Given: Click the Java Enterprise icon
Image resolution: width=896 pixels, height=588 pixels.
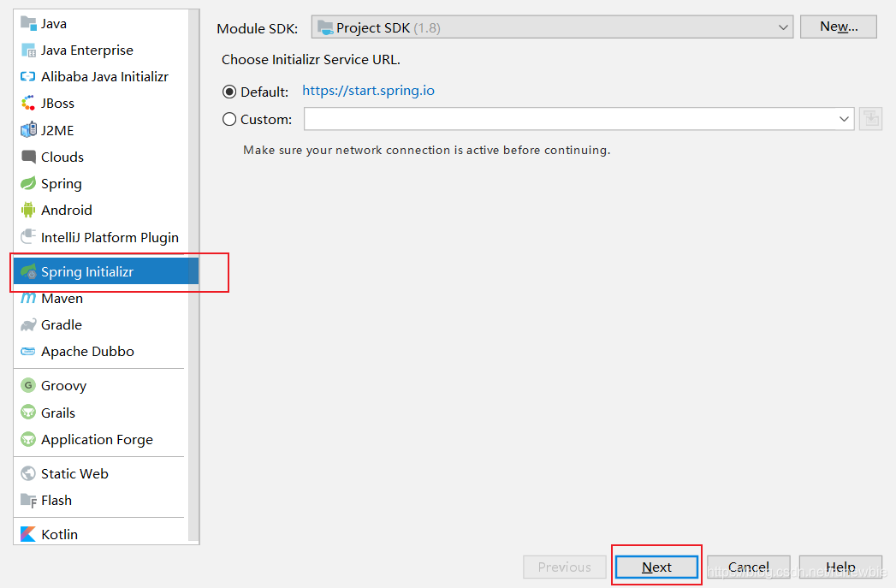Looking at the screenshot, I should click(28, 50).
